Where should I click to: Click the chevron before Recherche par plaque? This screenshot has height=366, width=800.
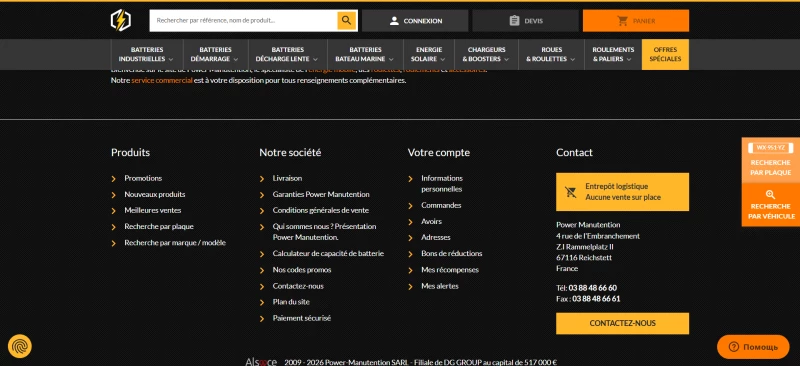114,227
